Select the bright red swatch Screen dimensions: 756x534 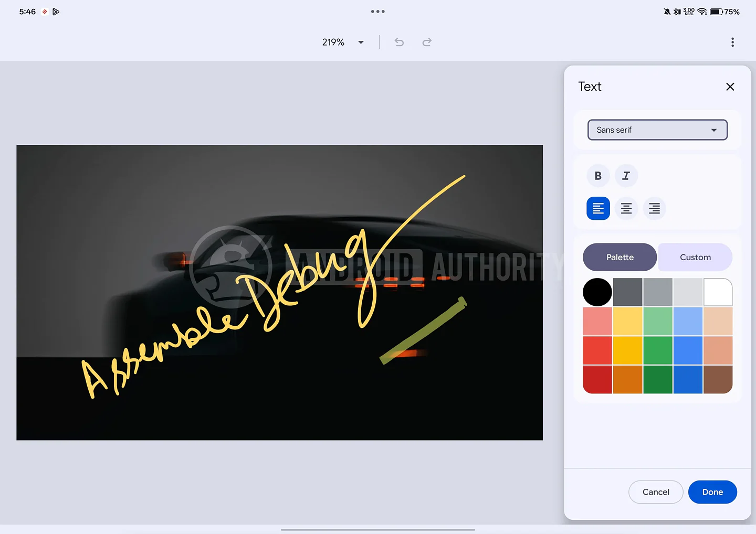(597, 350)
